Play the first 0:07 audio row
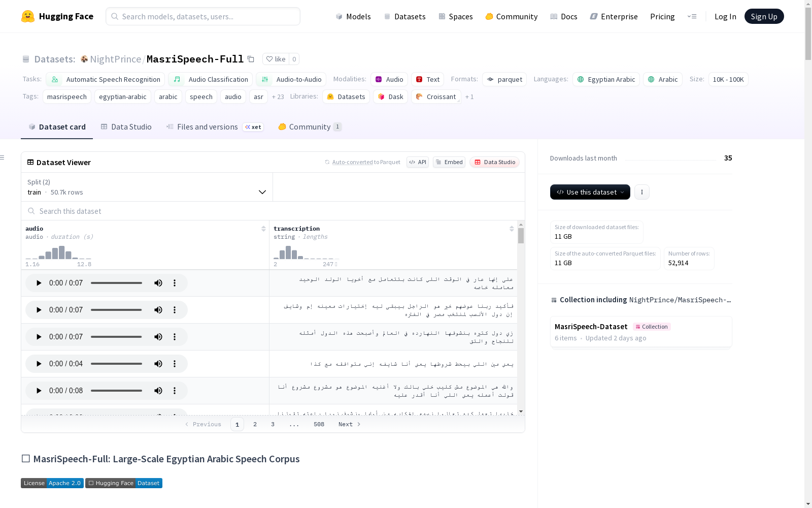 [x=39, y=283]
